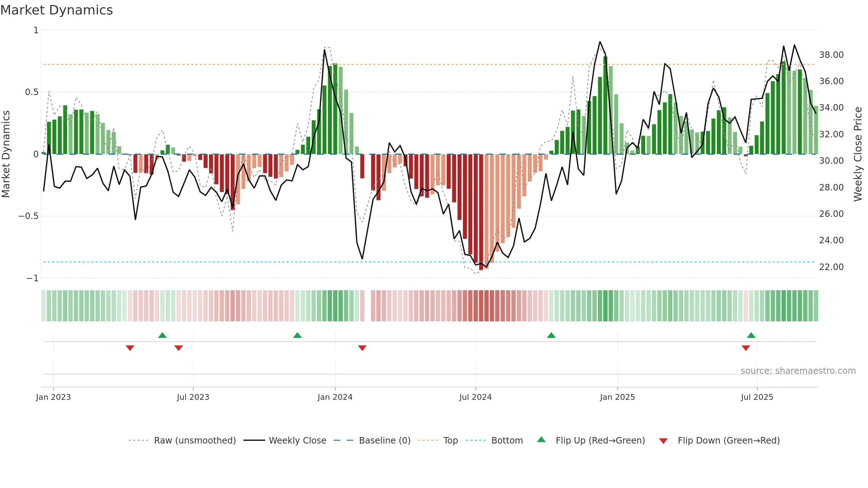The height and width of the screenshot is (488, 868).
Task: Click the green flip-up triangle near November 2023
Action: pos(297,335)
